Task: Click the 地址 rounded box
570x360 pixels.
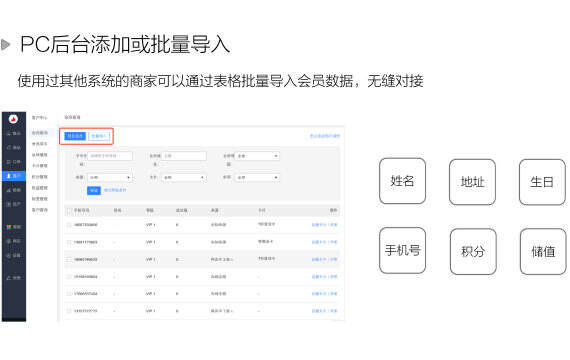Action: click(x=473, y=182)
